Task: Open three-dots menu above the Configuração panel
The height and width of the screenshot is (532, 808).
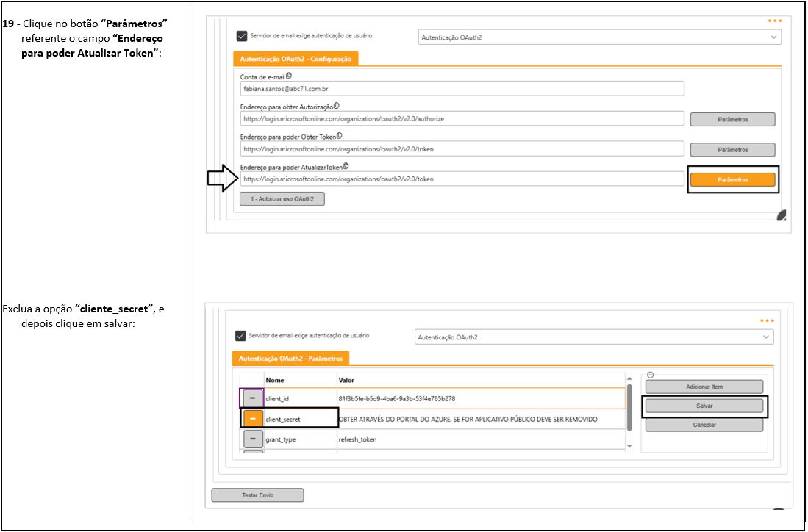Action: coord(773,21)
